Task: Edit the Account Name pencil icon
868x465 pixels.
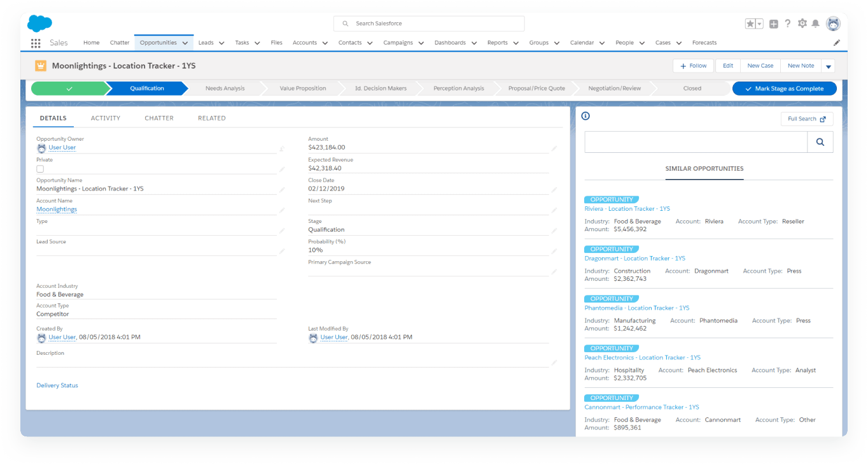Action: (x=282, y=210)
